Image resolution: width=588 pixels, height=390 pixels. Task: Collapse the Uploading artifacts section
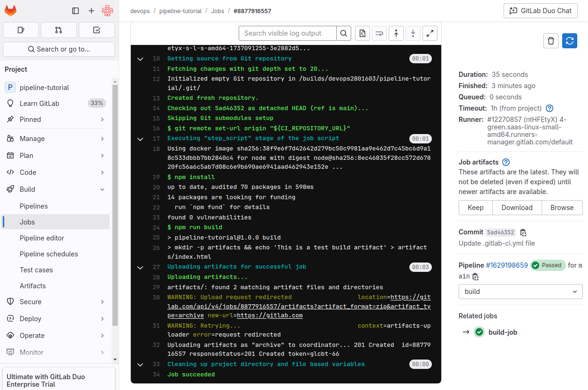[140, 267]
